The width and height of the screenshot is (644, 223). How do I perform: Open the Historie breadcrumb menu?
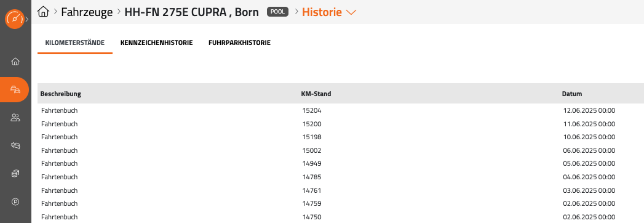[x=322, y=12]
